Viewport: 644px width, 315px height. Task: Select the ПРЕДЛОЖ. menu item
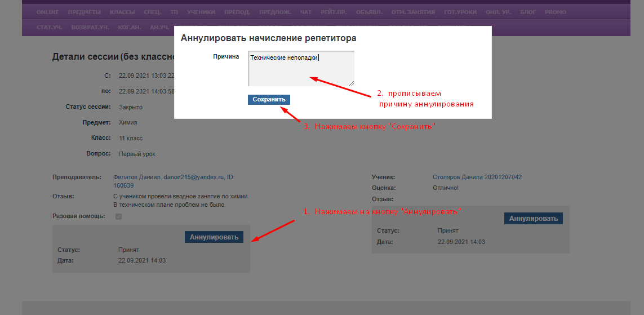pyautogui.click(x=275, y=12)
